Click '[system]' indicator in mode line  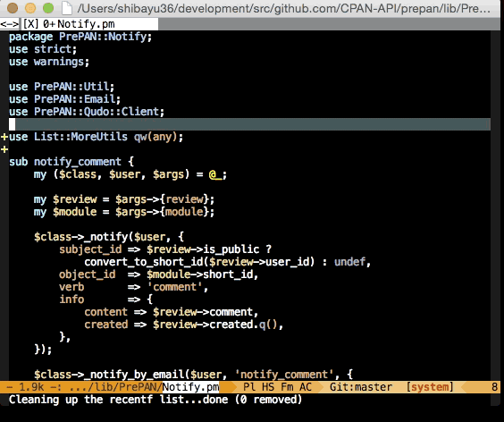[x=430, y=387]
